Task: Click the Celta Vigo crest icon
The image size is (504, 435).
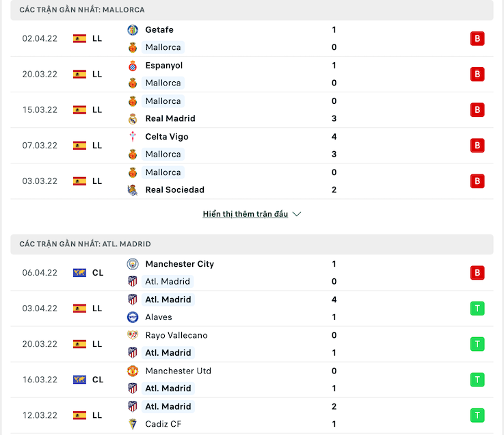Action: 133,137
